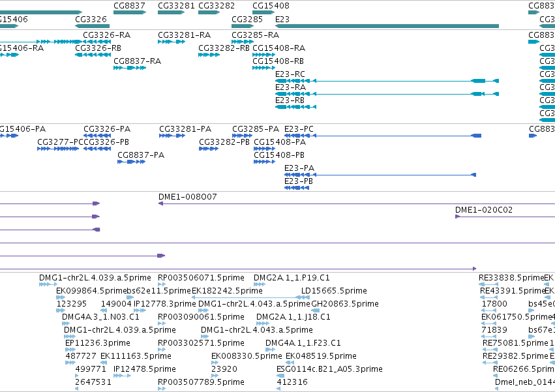Select the E23-RB transcript
The image size is (555, 392).
295,107
